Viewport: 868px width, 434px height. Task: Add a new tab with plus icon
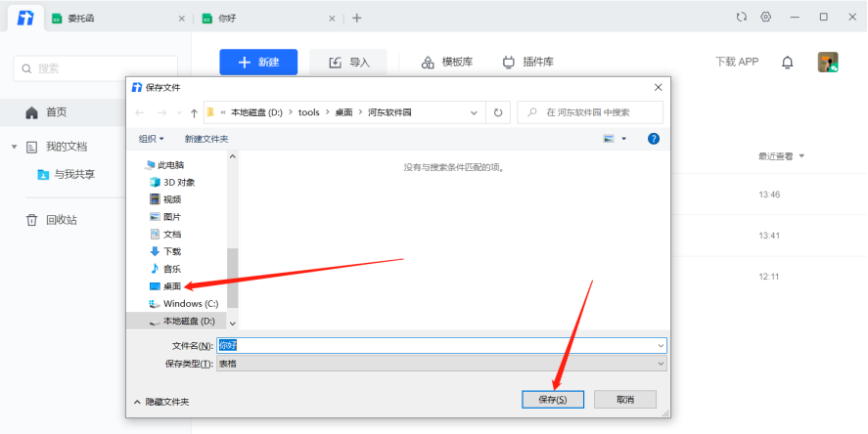[x=357, y=18]
